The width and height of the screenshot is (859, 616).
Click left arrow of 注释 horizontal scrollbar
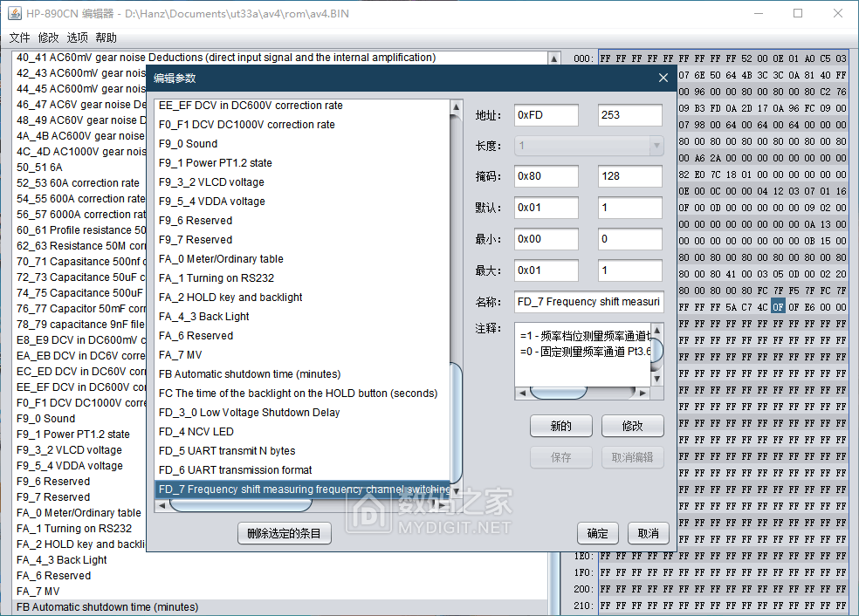pyautogui.click(x=523, y=393)
